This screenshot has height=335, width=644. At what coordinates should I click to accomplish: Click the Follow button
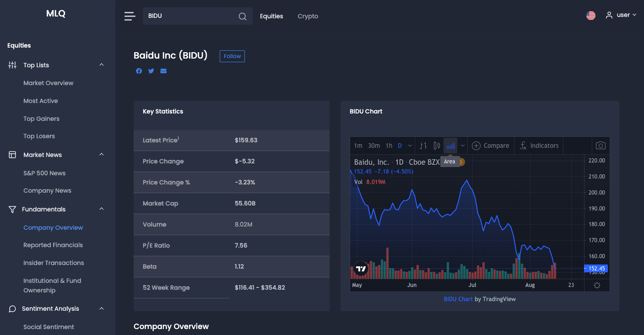(x=232, y=56)
